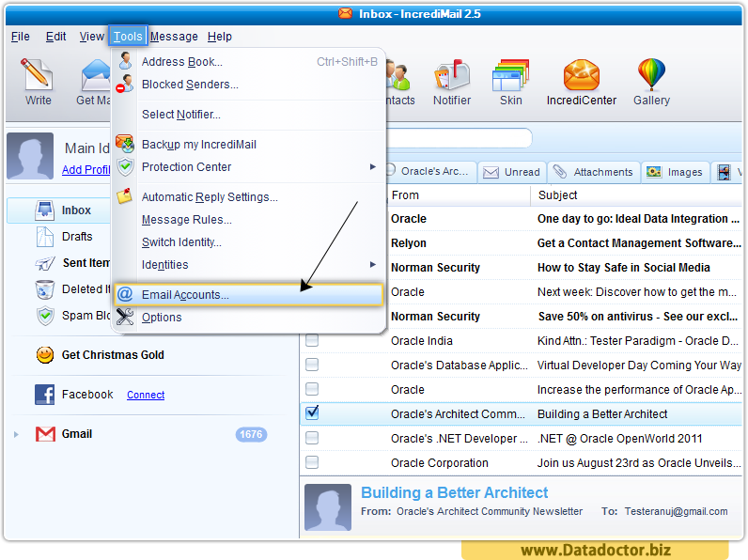748x560 pixels.
Task: Tick checkbox for Oracle Corporation message
Action: point(312,461)
